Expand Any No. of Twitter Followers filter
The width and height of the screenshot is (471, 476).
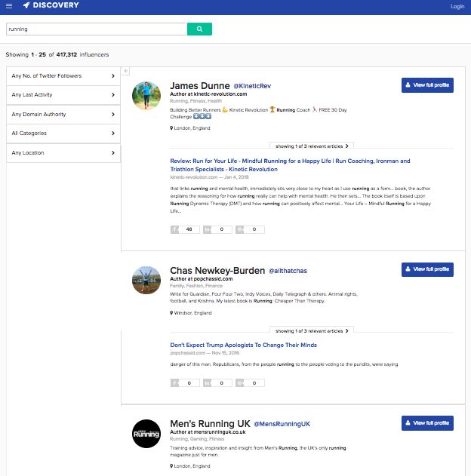[x=63, y=76]
